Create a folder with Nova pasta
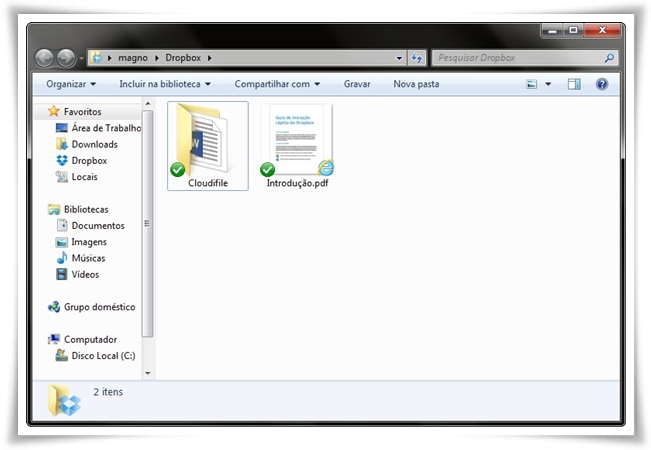This screenshot has width=651, height=450. pyautogui.click(x=416, y=84)
